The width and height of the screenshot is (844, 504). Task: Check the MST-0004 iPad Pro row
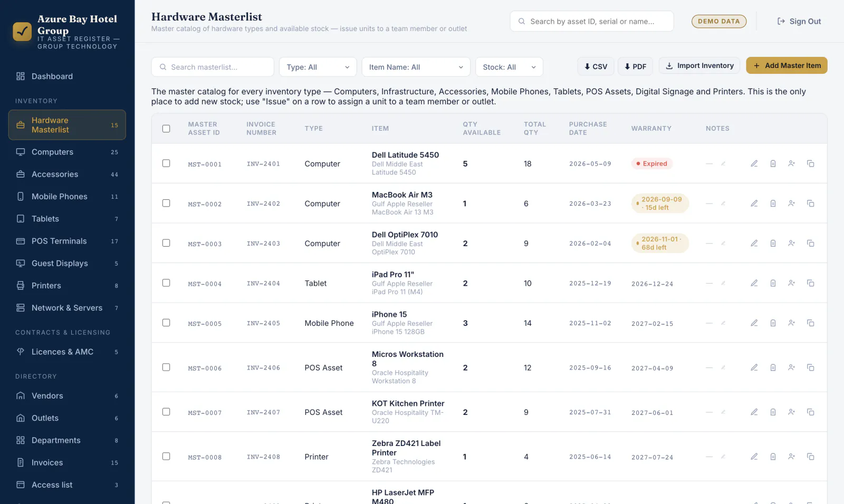pos(166,283)
